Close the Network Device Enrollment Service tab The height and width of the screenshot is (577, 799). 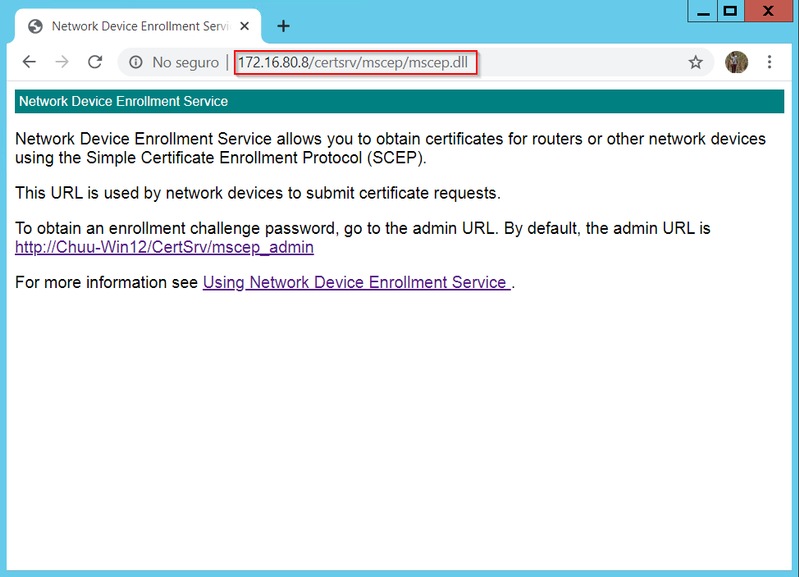tap(246, 26)
